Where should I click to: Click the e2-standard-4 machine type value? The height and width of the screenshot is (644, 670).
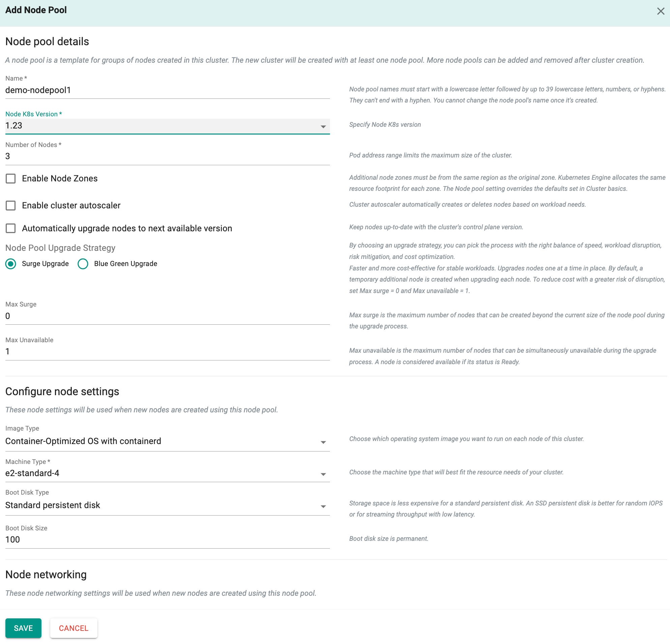pos(32,473)
